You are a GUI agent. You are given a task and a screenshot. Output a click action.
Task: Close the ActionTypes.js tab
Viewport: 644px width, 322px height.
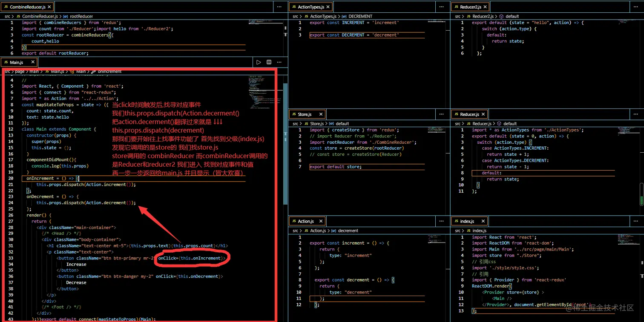coord(328,7)
